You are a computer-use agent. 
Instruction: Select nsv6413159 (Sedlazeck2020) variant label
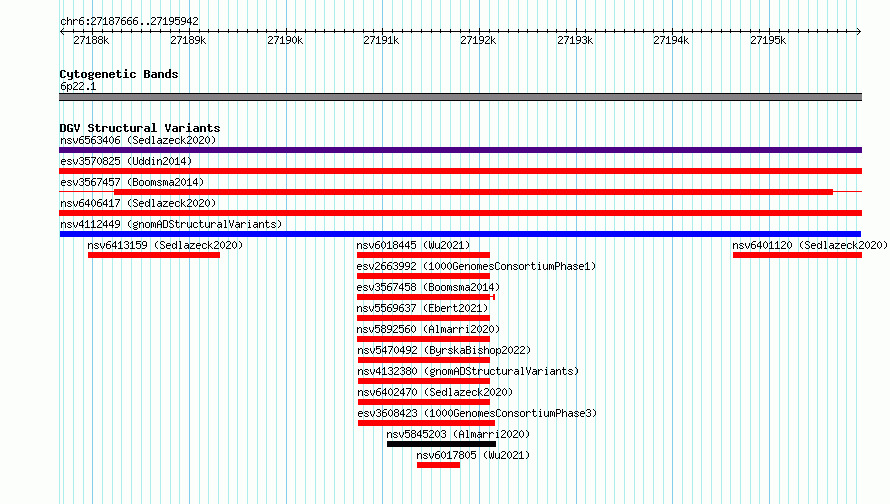165,245
